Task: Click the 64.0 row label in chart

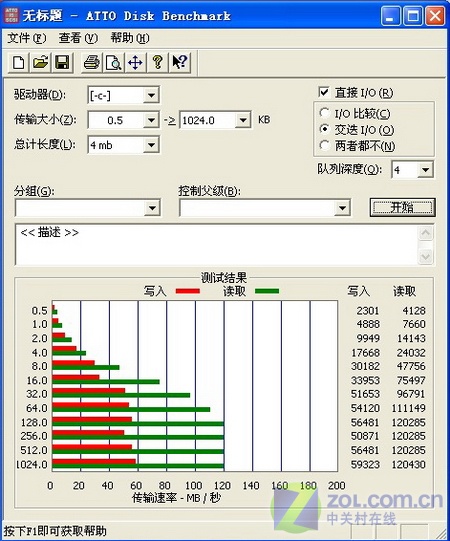Action: point(37,408)
